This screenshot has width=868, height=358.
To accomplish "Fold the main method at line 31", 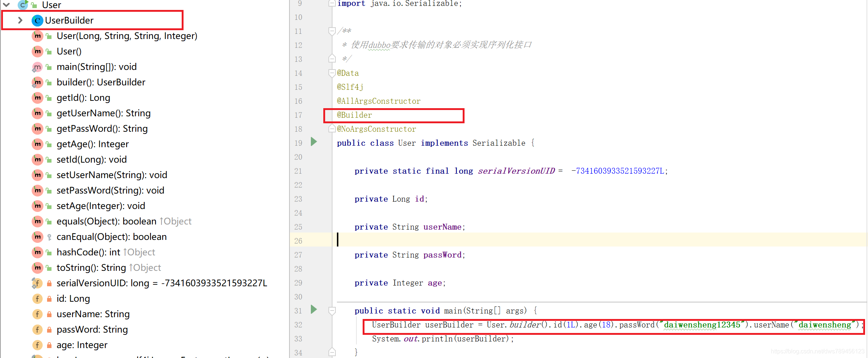I will tap(332, 311).
